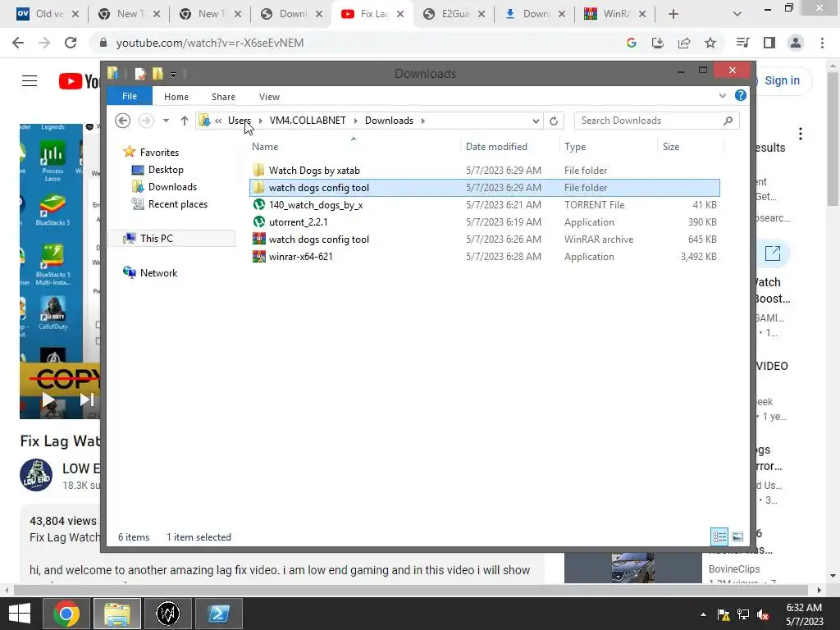840x630 pixels.
Task: Expand the Explorer ribbon chevron
Action: (x=722, y=96)
